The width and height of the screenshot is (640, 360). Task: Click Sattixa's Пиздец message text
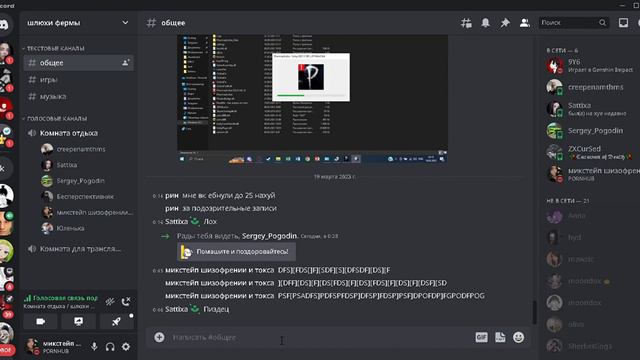click(216, 309)
